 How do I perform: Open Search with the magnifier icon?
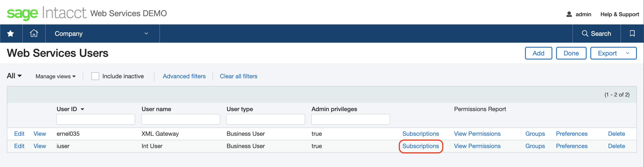[x=585, y=34]
